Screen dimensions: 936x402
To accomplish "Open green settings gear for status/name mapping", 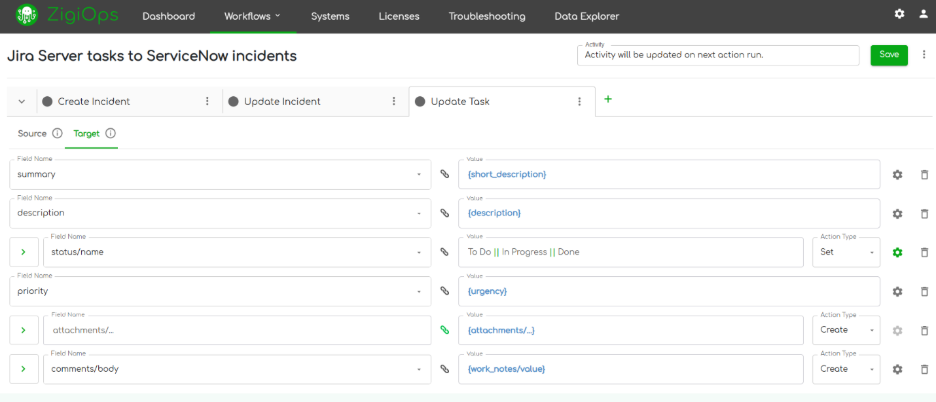I will point(897,252).
